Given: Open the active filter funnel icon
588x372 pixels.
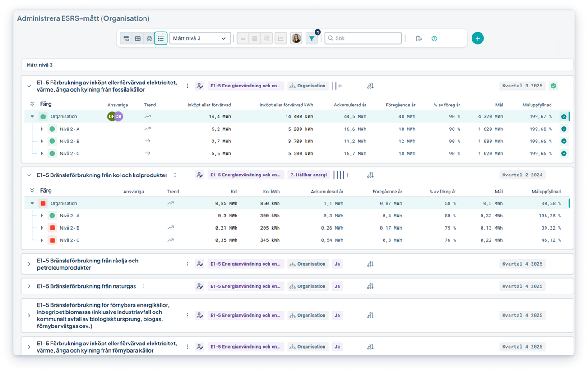Looking at the screenshot, I should click(x=311, y=38).
